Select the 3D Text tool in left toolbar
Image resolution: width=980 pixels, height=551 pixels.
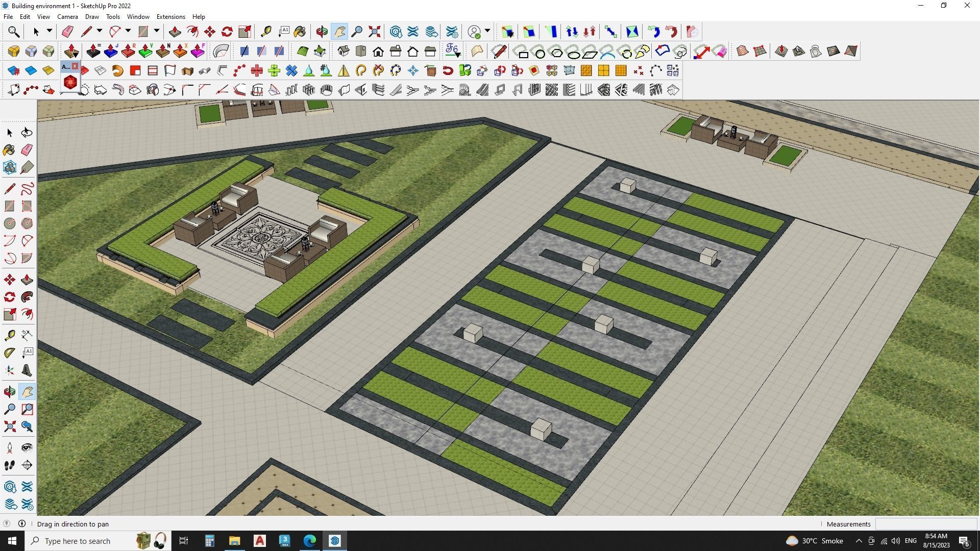(x=27, y=370)
